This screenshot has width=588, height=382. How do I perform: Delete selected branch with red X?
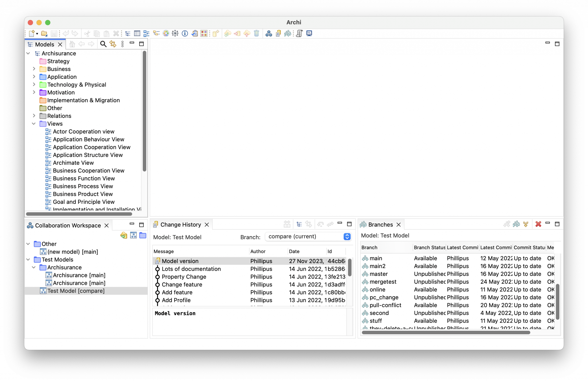(538, 224)
